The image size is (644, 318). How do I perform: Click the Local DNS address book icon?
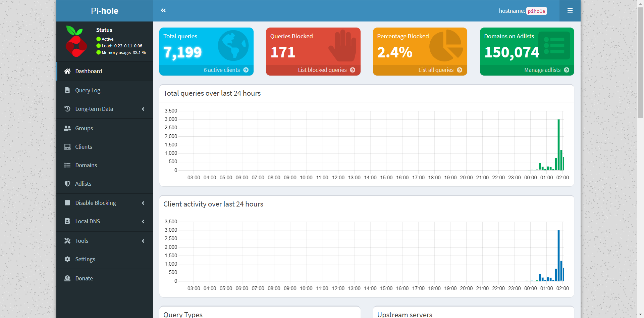pyautogui.click(x=67, y=221)
